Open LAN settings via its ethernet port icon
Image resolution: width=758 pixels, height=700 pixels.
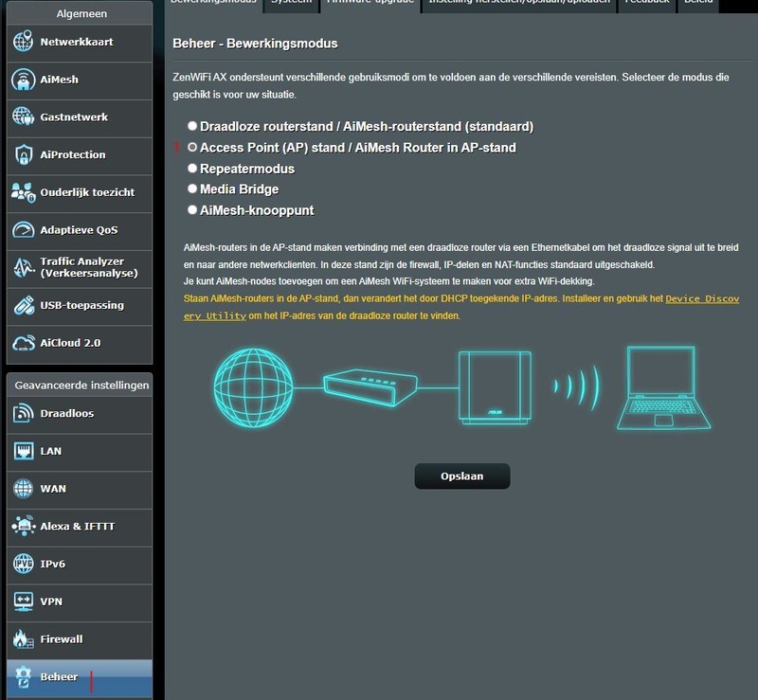23,451
